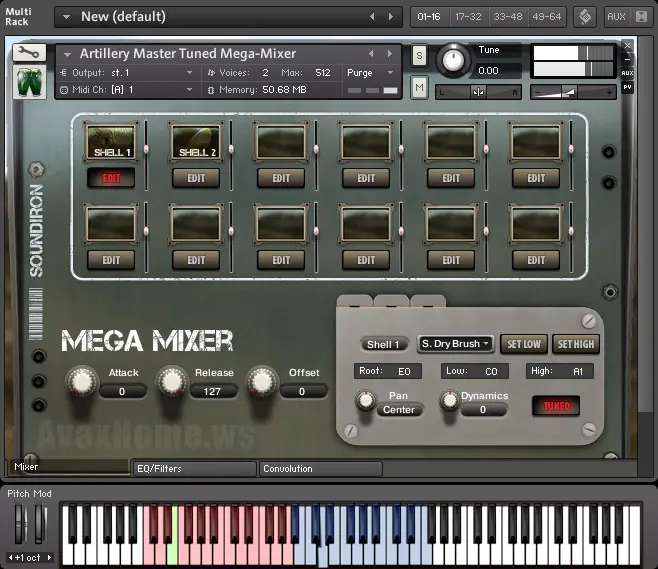The height and width of the screenshot is (569, 658).
Task: Go to next multi preset arrow
Action: click(391, 17)
